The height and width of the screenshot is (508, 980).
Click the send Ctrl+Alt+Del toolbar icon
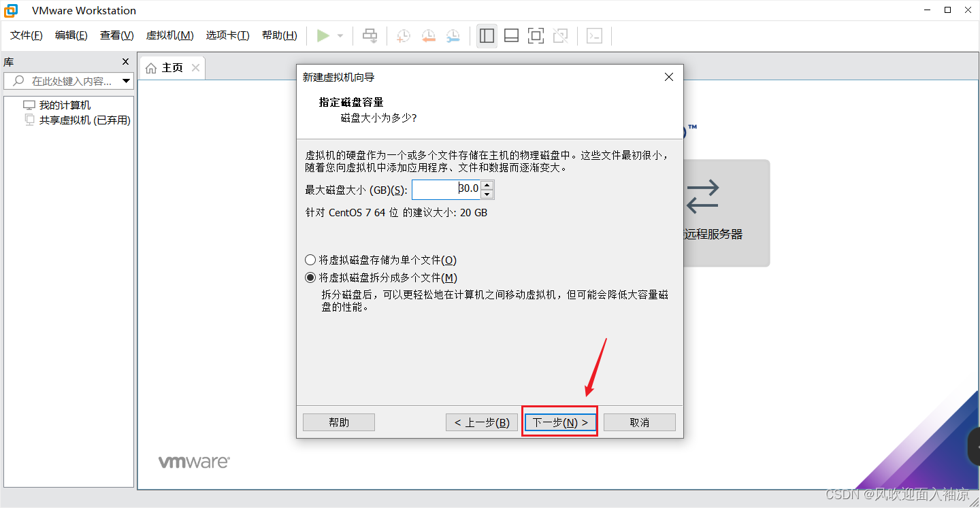click(x=370, y=35)
